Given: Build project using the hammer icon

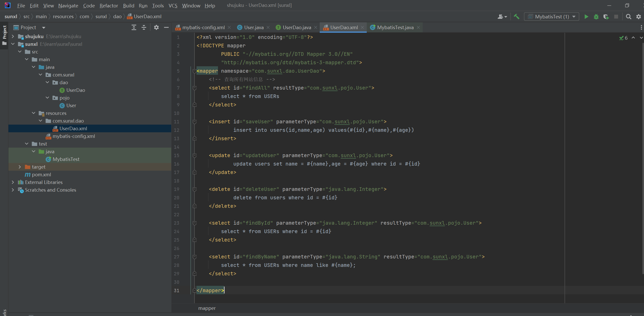Looking at the screenshot, I should click(516, 17).
